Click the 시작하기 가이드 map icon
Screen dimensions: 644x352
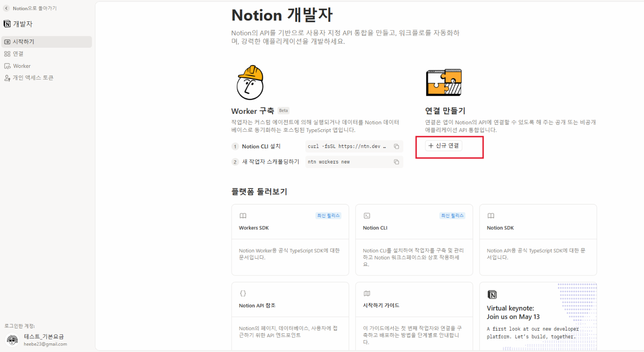point(367,294)
